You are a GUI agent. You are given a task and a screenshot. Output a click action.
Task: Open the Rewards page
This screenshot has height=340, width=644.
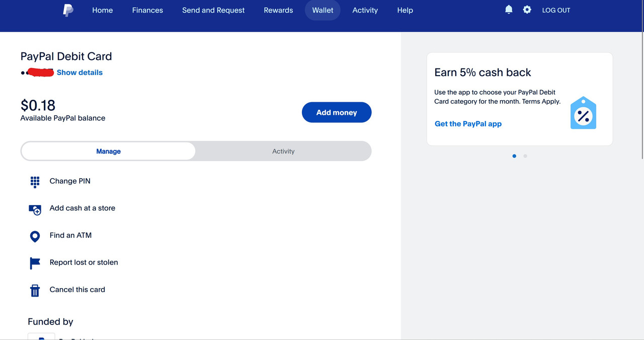pos(278,10)
